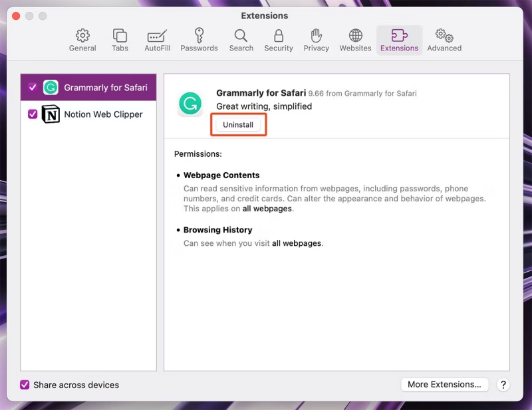The image size is (532, 410).
Task: Select the Extensions tab
Action: tap(400, 41)
